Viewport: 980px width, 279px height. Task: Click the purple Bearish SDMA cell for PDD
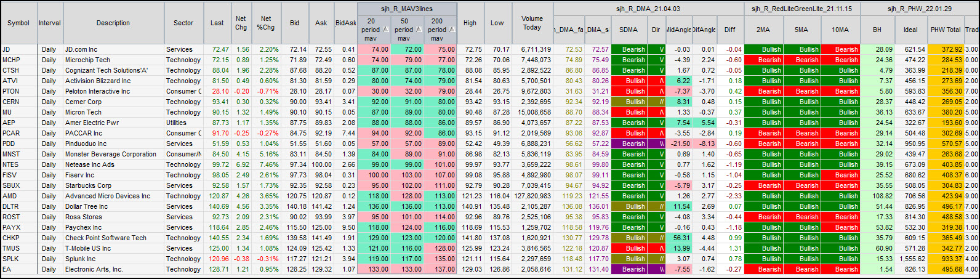click(629, 144)
